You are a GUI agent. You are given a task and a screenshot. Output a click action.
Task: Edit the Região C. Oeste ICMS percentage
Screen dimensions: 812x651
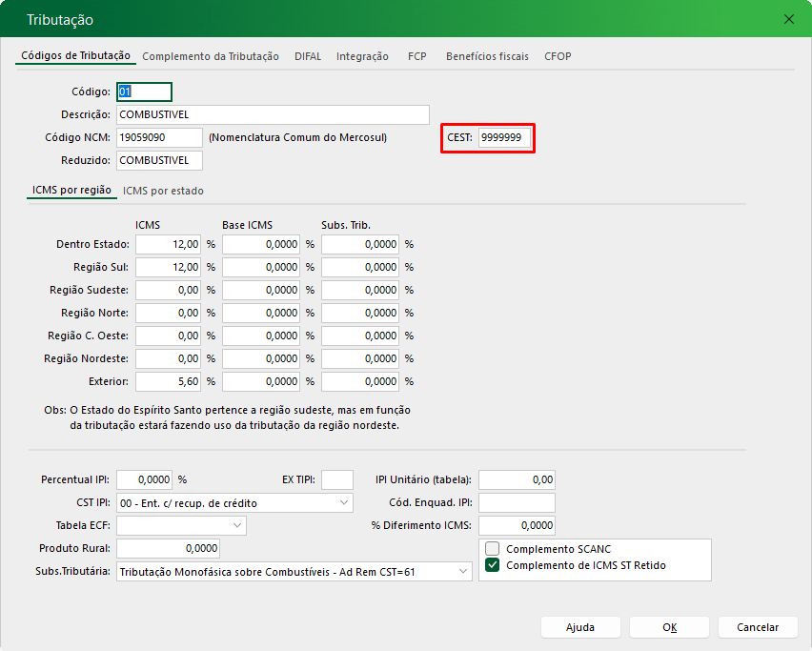[169, 336]
